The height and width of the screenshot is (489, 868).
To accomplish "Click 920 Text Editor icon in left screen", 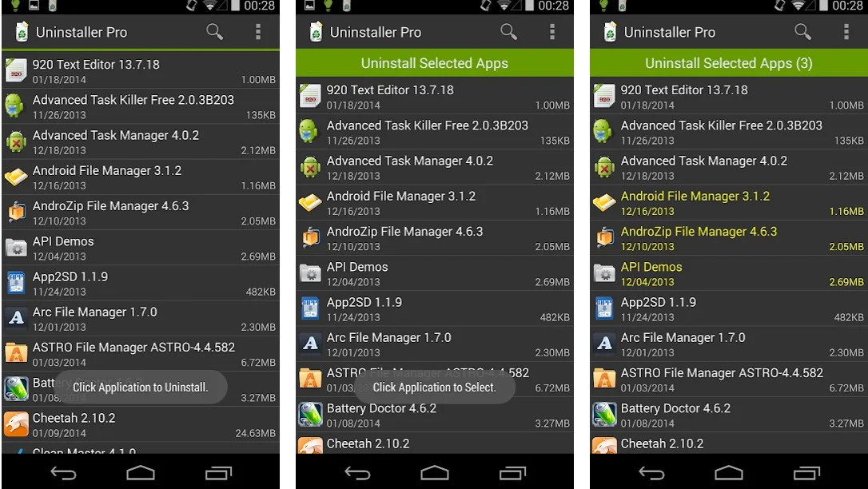I will pyautogui.click(x=16, y=71).
